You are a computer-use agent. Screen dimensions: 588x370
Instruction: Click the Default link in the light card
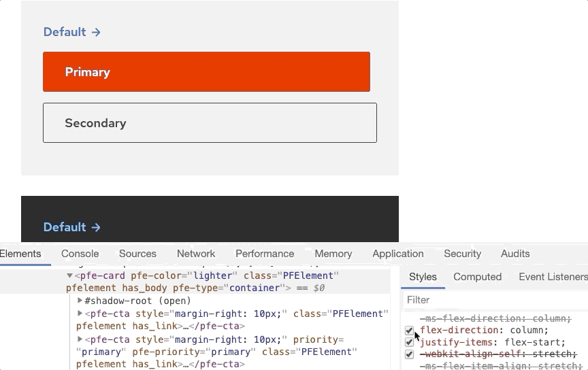pos(72,32)
